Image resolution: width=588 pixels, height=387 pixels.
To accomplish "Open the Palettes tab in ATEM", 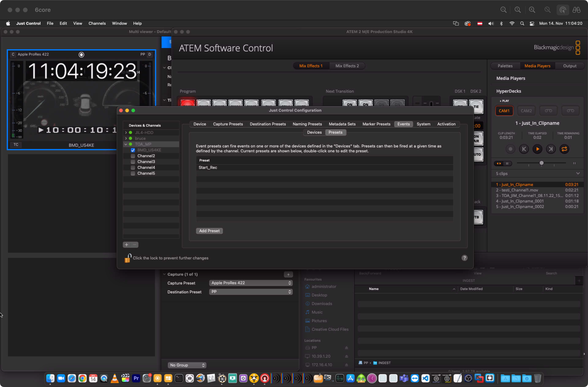I will point(505,66).
